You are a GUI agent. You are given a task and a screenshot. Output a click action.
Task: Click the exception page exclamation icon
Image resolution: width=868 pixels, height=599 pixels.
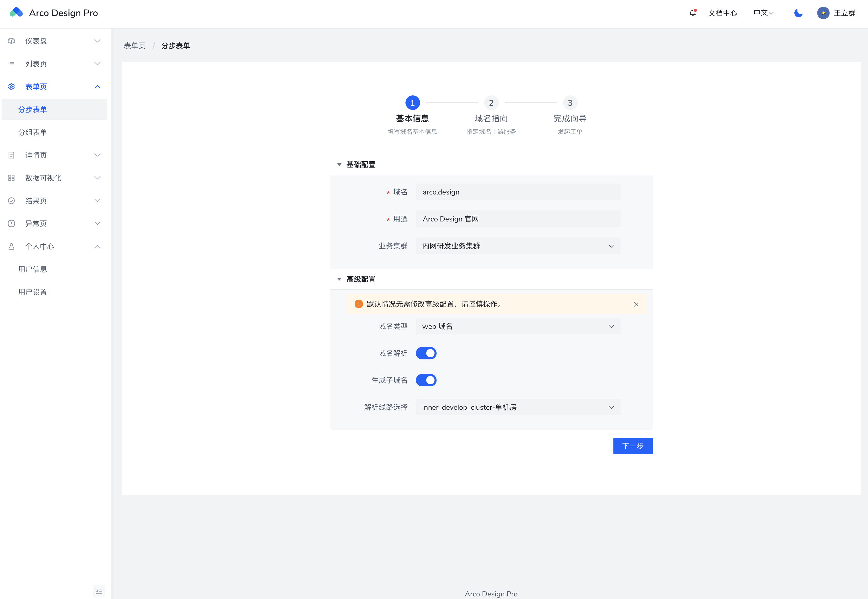pyautogui.click(x=12, y=224)
